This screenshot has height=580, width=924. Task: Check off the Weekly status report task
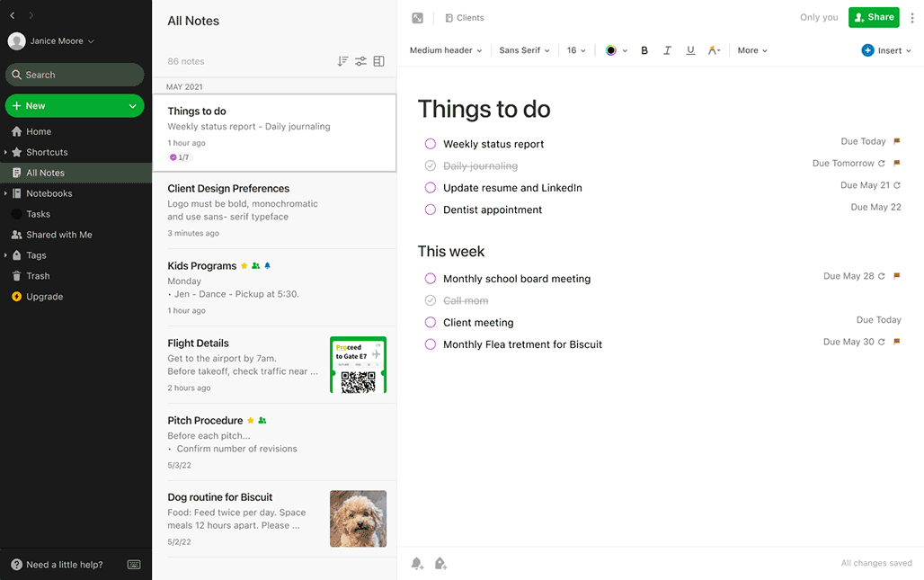(430, 144)
